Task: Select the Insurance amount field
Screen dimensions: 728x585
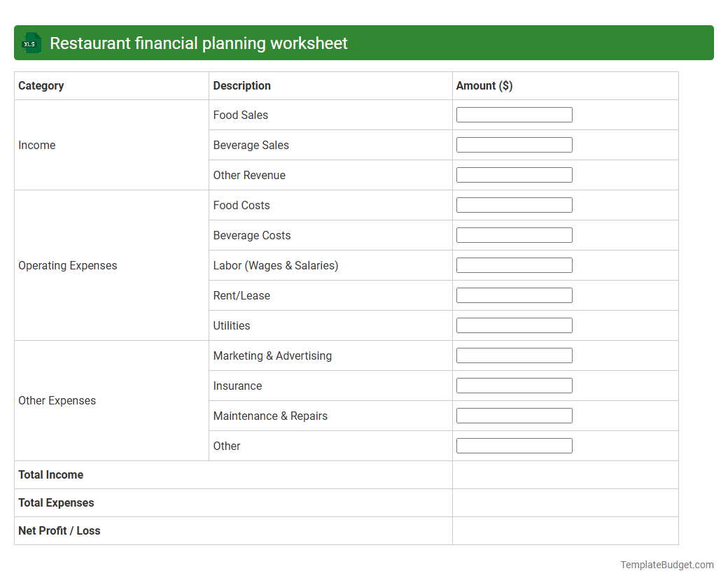Action: pyautogui.click(x=514, y=385)
